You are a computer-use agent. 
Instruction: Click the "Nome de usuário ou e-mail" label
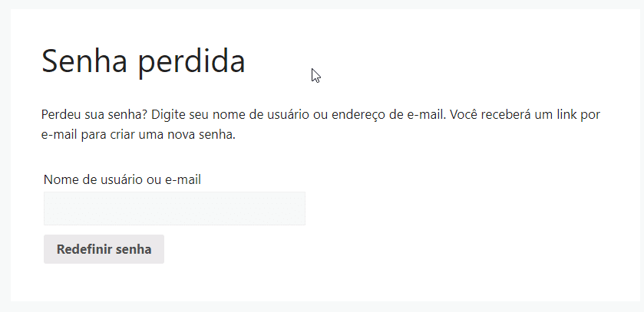(x=122, y=179)
